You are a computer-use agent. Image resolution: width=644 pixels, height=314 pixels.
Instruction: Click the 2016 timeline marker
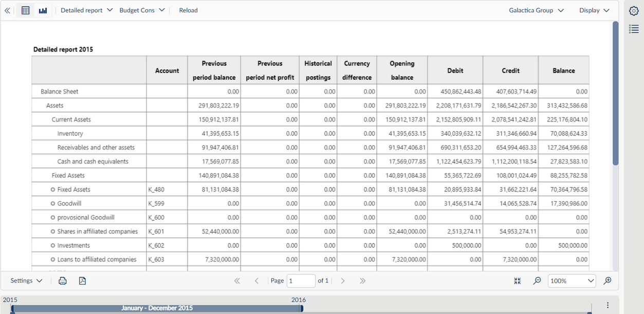(299, 300)
